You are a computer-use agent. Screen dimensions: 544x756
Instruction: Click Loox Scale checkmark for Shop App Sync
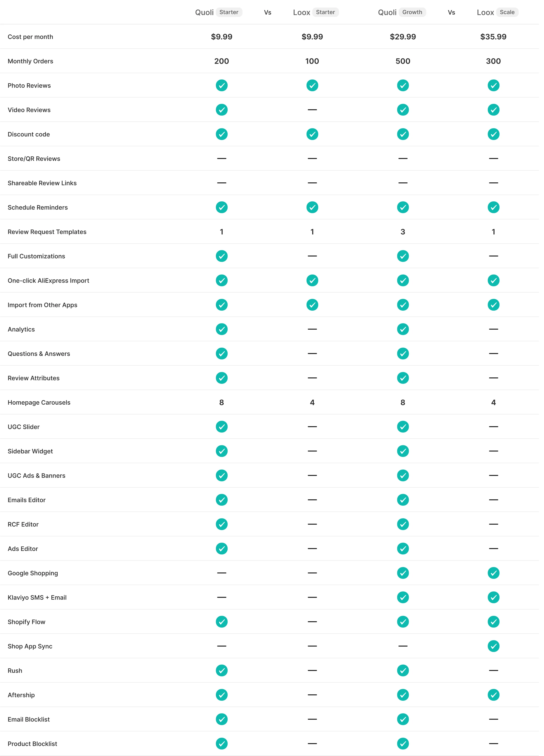[x=493, y=646]
